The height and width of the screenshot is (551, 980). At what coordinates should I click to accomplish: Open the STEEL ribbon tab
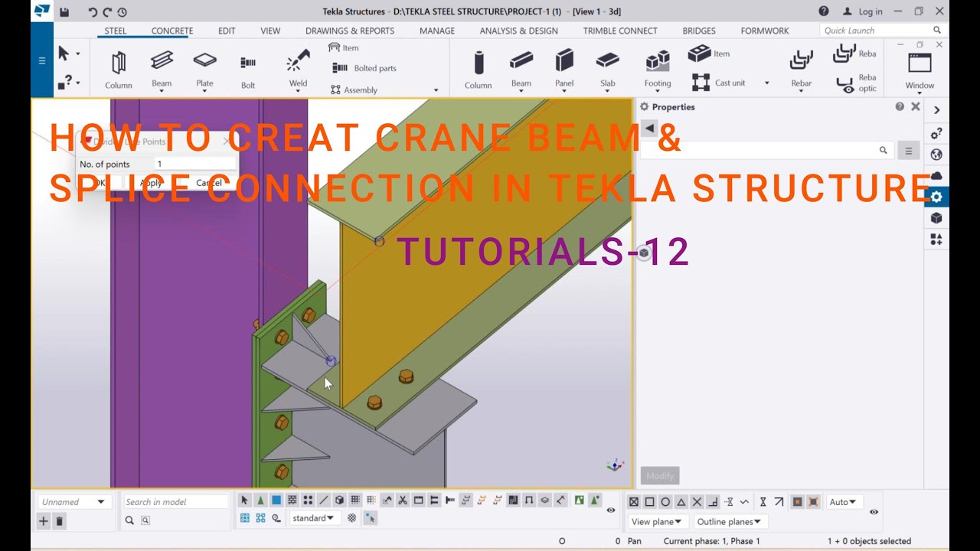(116, 31)
